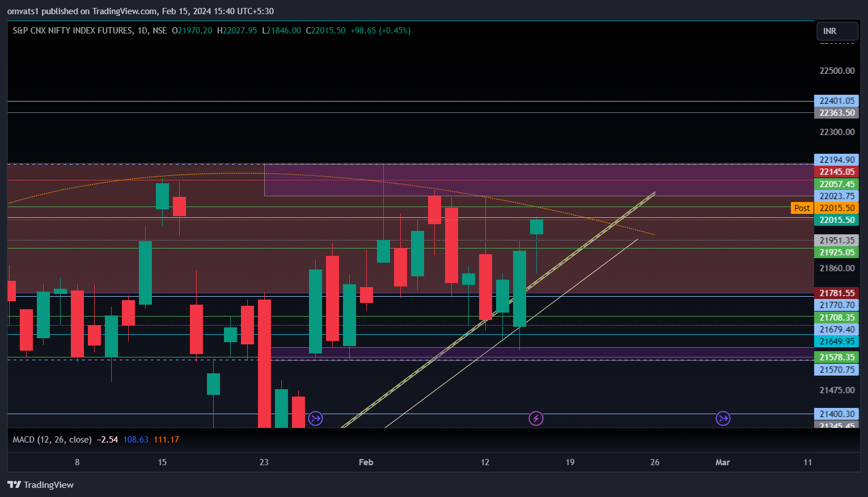The width and height of the screenshot is (868, 497).
Task: Click the 22023.75 price label
Action: point(836,196)
